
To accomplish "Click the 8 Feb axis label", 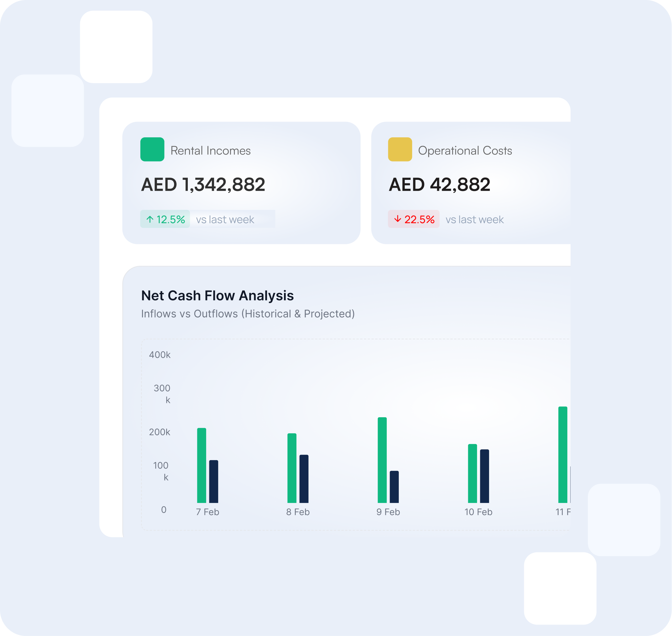I will [298, 512].
